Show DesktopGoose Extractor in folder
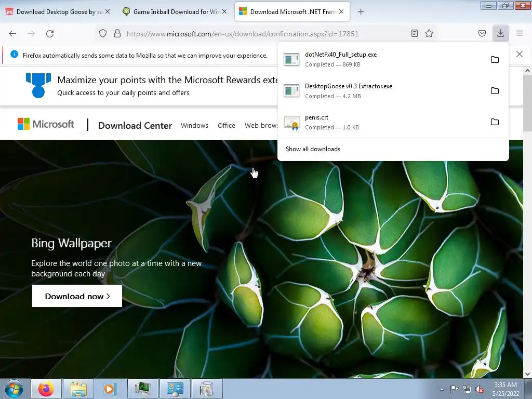The image size is (532, 399). click(495, 90)
